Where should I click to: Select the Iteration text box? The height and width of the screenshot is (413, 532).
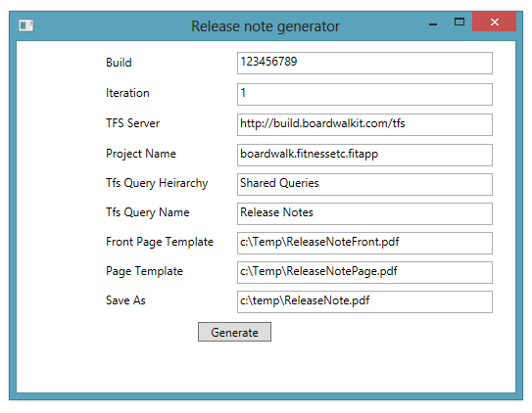(x=364, y=95)
